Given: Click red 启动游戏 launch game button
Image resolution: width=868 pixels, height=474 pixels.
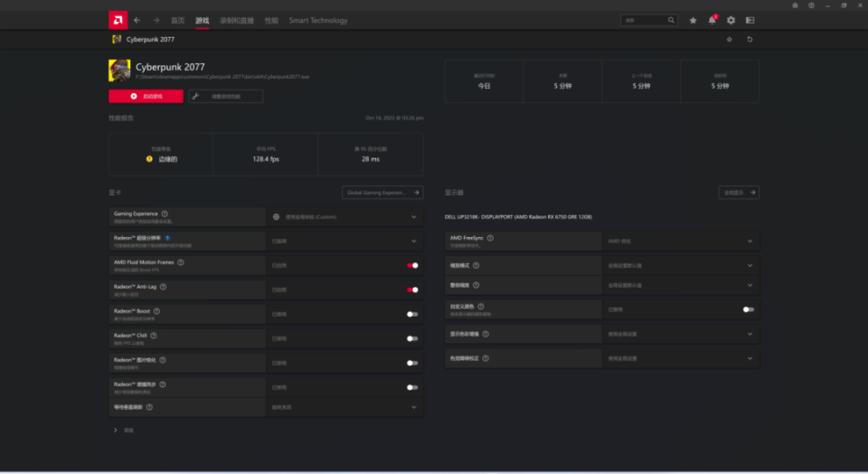Looking at the screenshot, I should (x=146, y=97).
